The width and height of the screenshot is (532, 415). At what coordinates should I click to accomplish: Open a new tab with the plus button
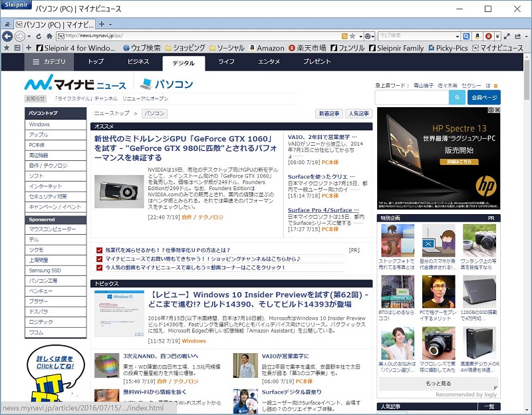[102, 24]
